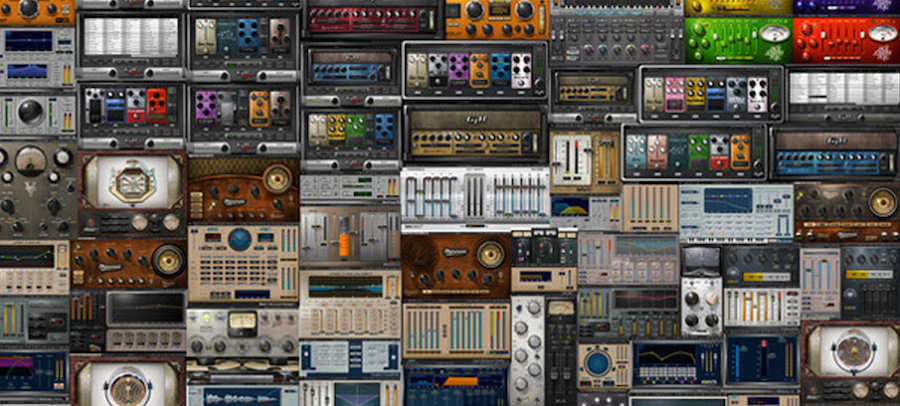
Task: Click the small display between orange plugin's knobs
Action: pyautogui.click(x=499, y=11)
